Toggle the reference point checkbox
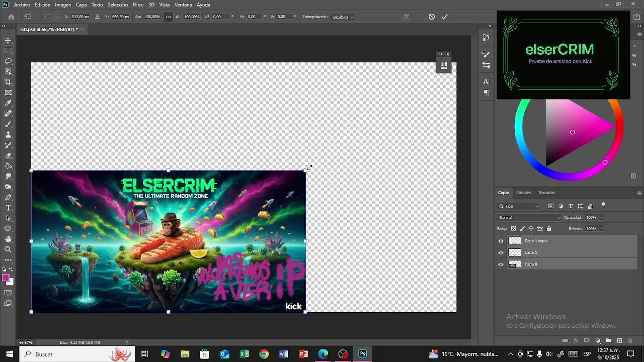This screenshot has width=644, height=362. click(x=48, y=17)
